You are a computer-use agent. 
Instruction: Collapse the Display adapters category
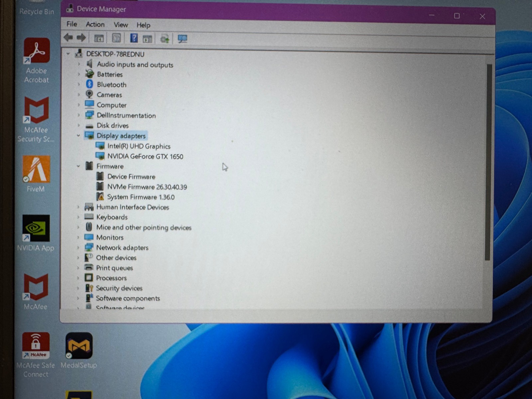click(x=78, y=135)
